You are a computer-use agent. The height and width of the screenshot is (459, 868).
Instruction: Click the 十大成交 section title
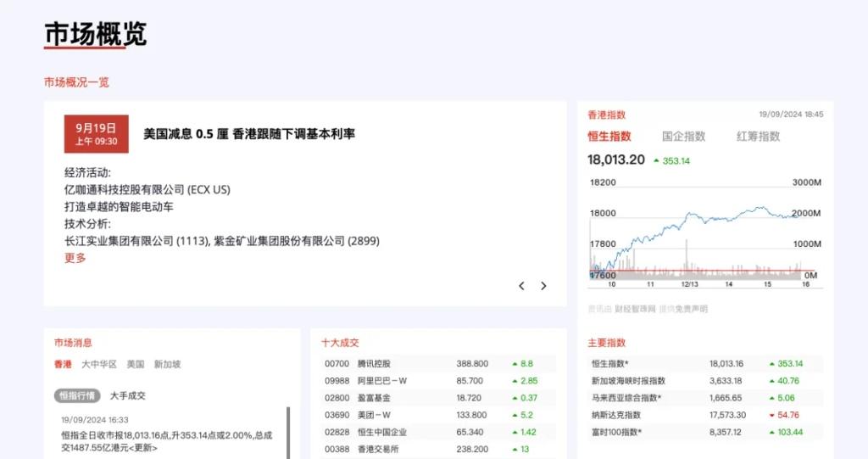[340, 343]
